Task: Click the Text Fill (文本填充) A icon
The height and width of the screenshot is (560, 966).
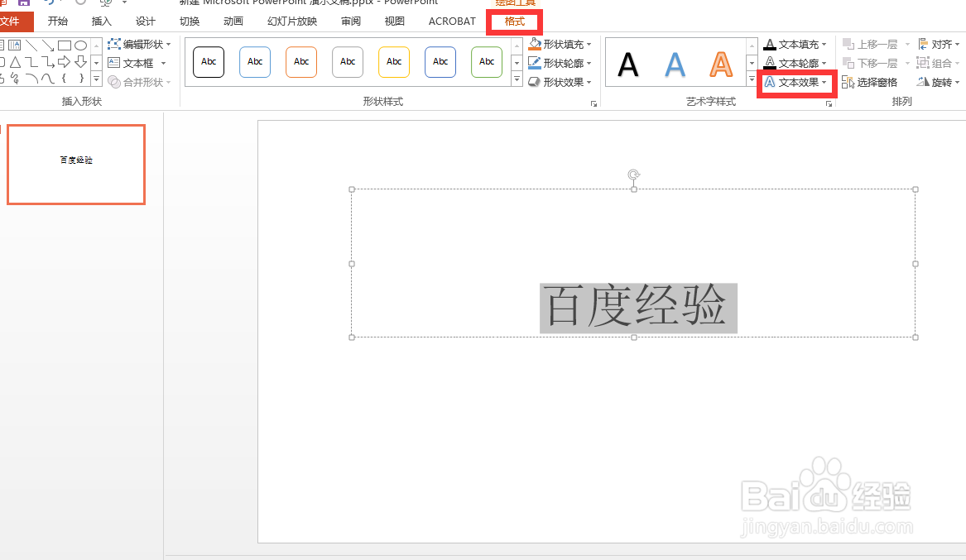Action: click(x=770, y=45)
